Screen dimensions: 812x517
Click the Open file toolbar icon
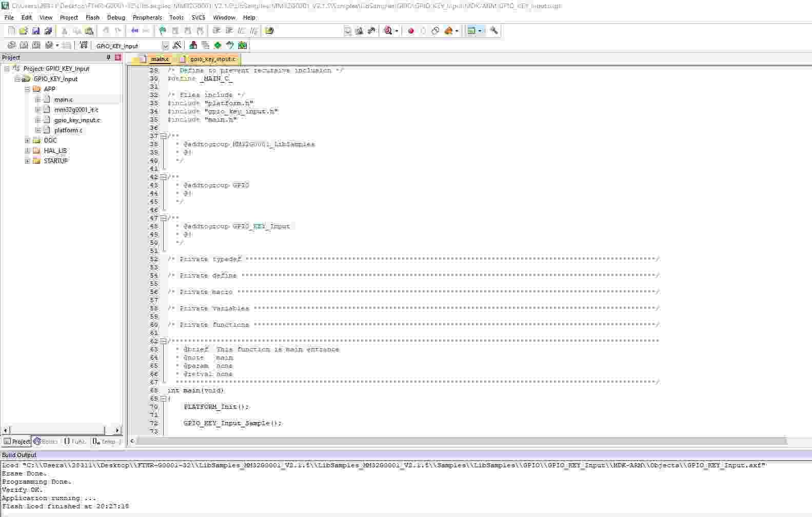point(24,31)
